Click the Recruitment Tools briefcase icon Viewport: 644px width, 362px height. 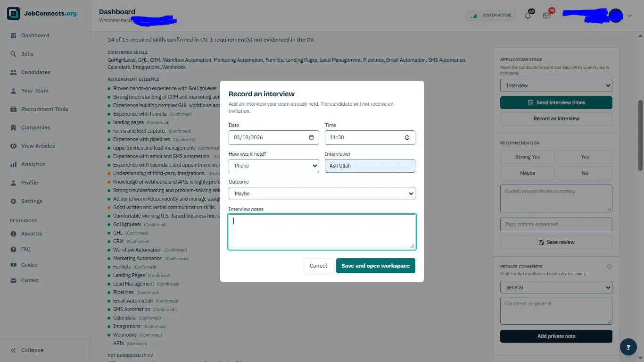(x=13, y=109)
